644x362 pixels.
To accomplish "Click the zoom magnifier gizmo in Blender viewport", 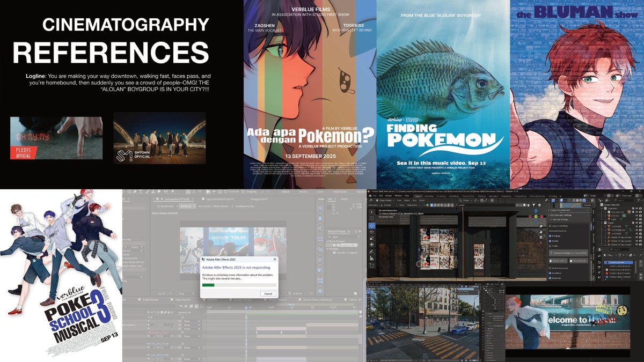I will coord(541,226).
